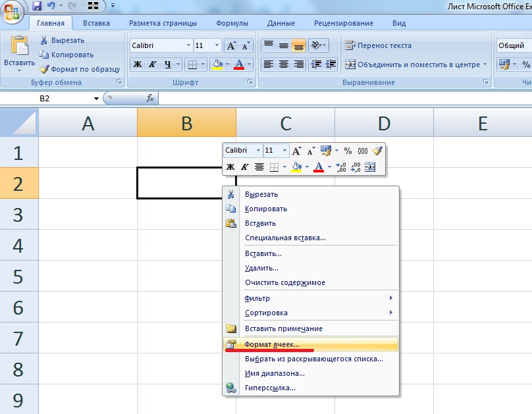This screenshot has width=532, height=414.
Task: Open Общий number format combo box
Action: coord(514,45)
